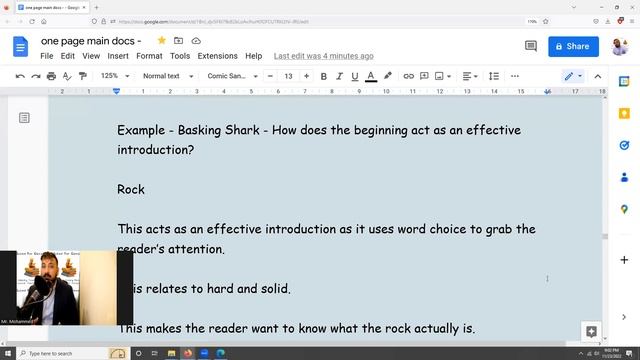Open Normal text style dropdown
The width and height of the screenshot is (640, 360).
168,76
